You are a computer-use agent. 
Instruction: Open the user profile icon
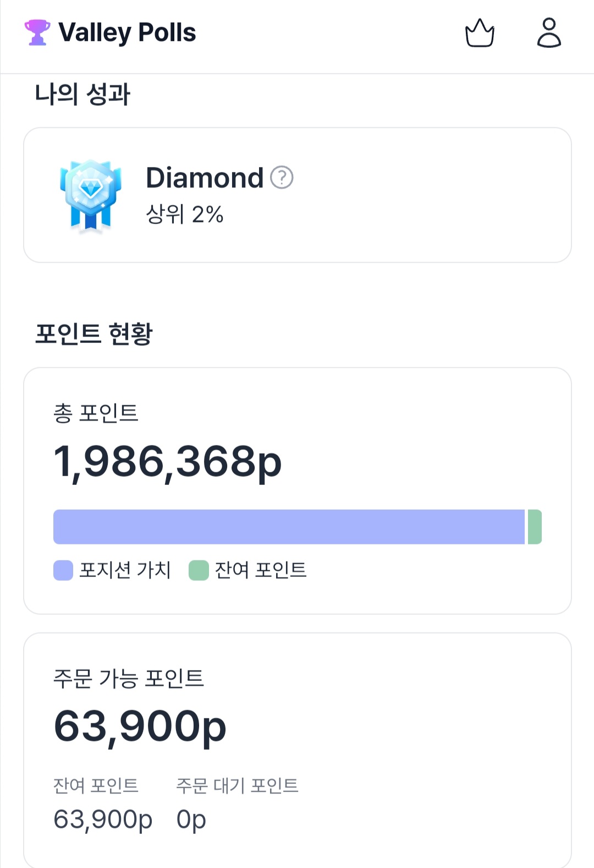pyautogui.click(x=549, y=33)
